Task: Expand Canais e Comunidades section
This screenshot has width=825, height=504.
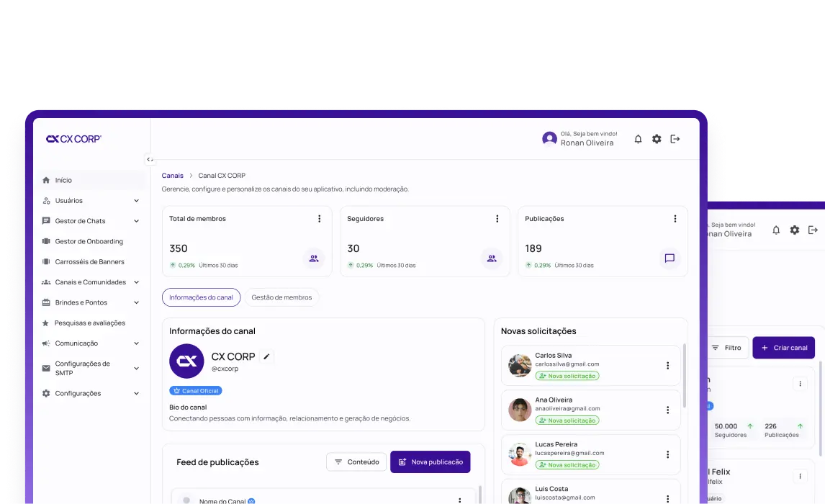Action: point(136,282)
